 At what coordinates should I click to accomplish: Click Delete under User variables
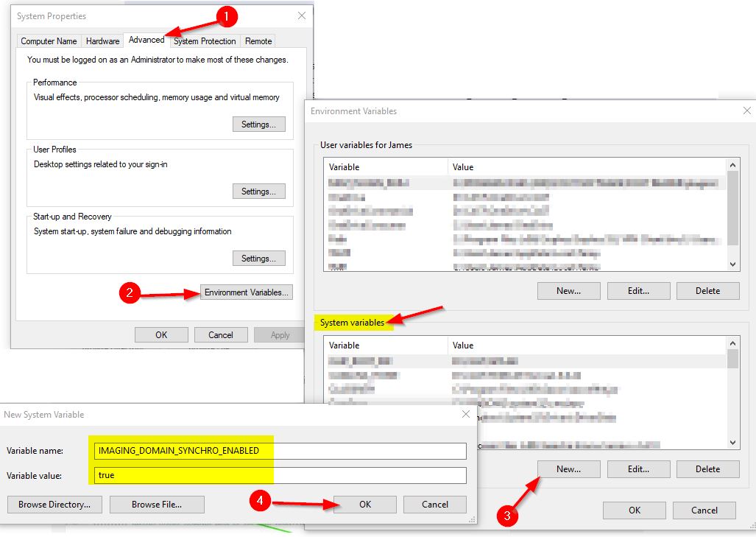tap(707, 291)
